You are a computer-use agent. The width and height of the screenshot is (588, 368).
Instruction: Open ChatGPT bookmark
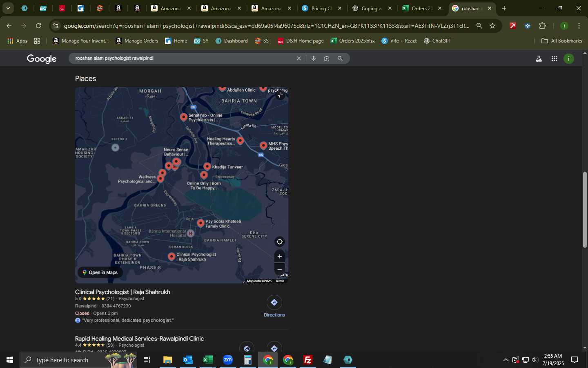[x=437, y=41]
